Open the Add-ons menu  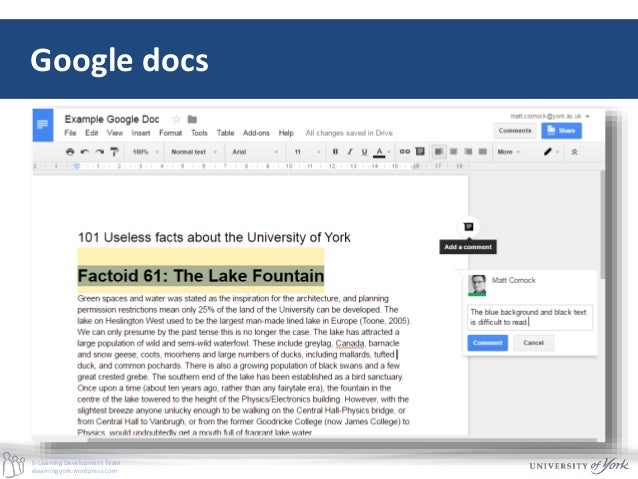pos(256,133)
